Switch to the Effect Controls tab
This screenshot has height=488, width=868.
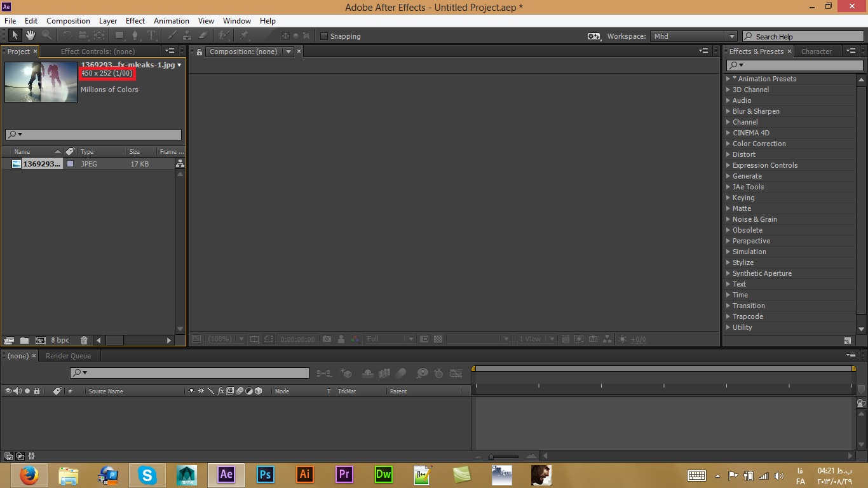pyautogui.click(x=98, y=51)
